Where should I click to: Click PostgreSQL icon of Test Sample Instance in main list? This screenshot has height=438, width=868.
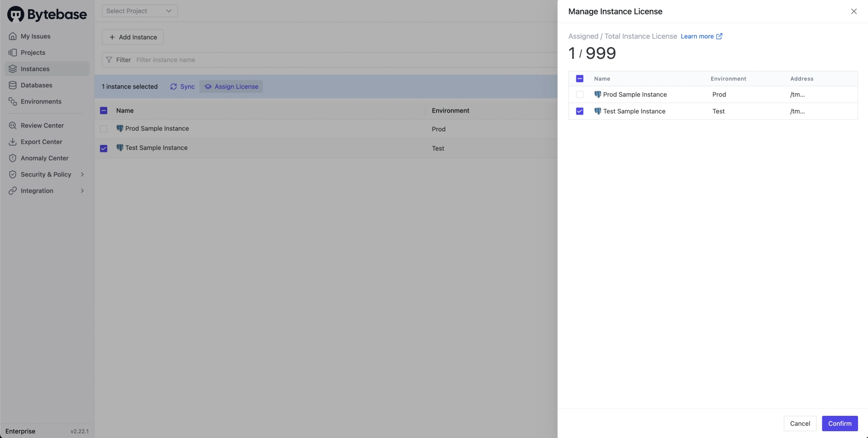pos(120,148)
